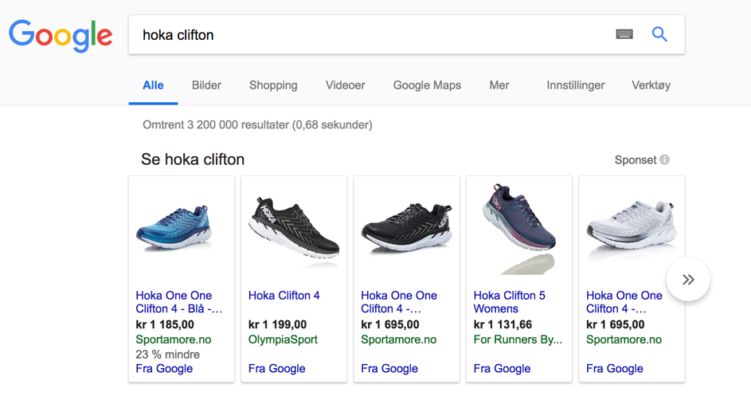The image size is (751, 400).
Task: Click Fra Google under For Runners By
Action: coord(502,368)
